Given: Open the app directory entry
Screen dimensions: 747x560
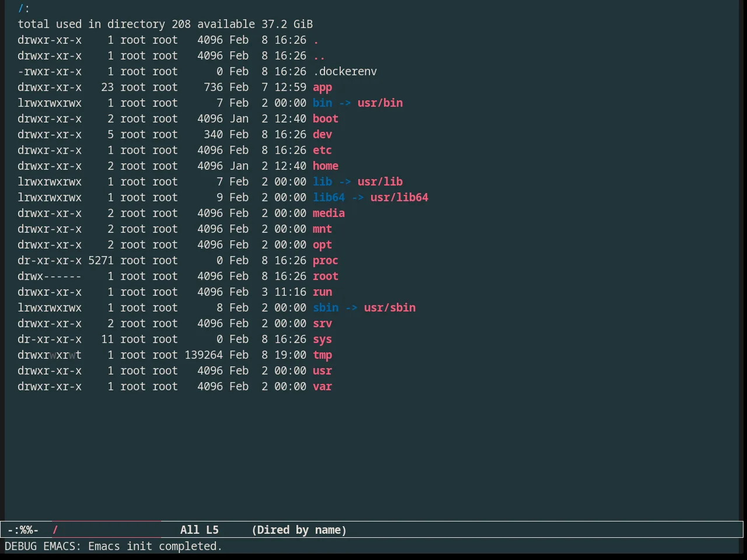Looking at the screenshot, I should 322,87.
